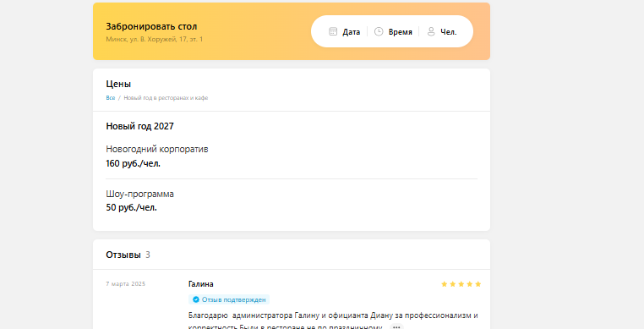This screenshot has width=644, height=329.
Task: Click the Забронировать стол heading
Action: (x=151, y=26)
